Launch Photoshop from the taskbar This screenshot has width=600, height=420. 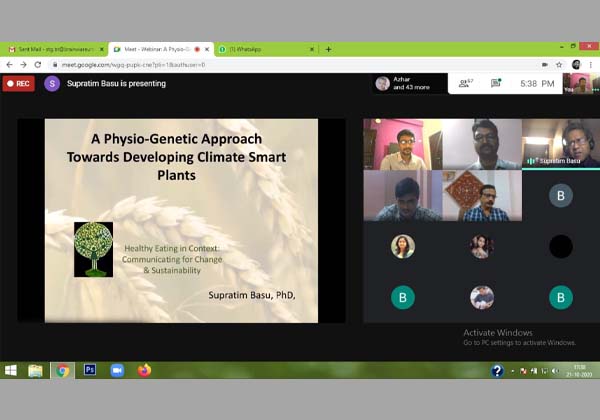89,370
